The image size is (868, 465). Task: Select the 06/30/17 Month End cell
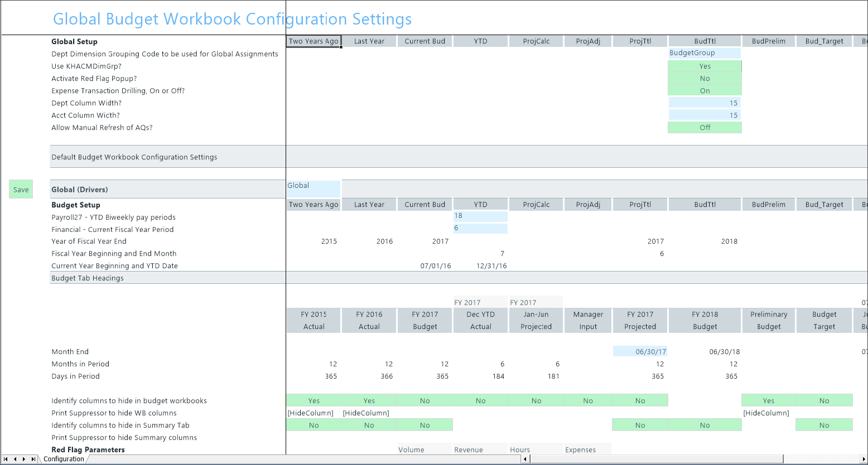[x=640, y=352]
